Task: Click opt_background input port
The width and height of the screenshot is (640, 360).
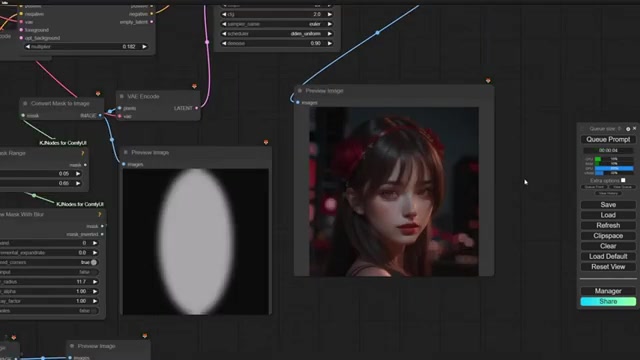Action: coord(21,38)
